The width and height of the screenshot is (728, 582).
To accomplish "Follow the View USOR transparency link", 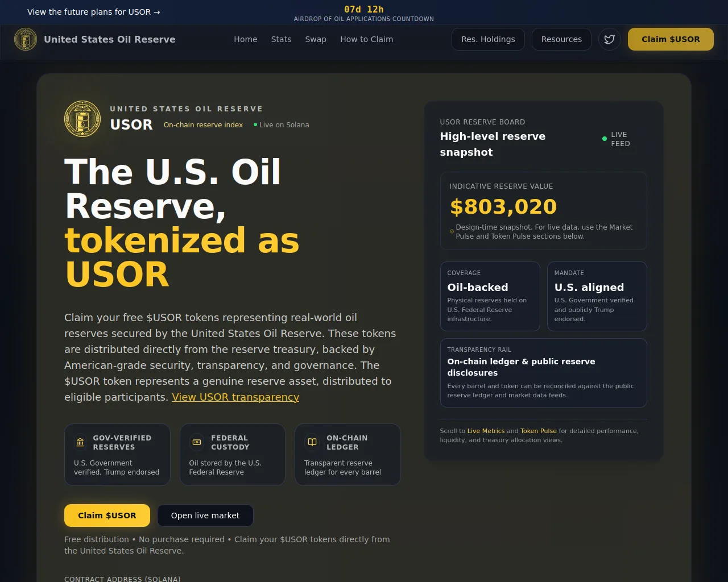I will tap(235, 397).
